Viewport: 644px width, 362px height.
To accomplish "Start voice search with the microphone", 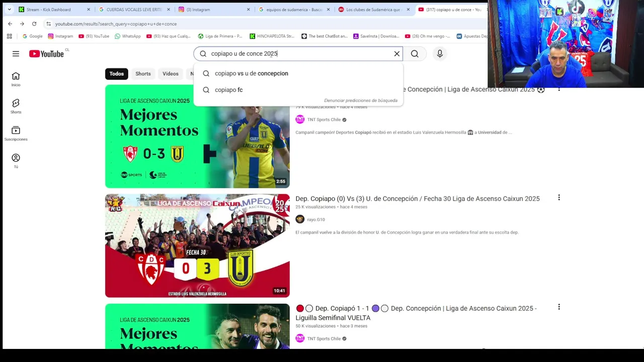I will point(440,54).
